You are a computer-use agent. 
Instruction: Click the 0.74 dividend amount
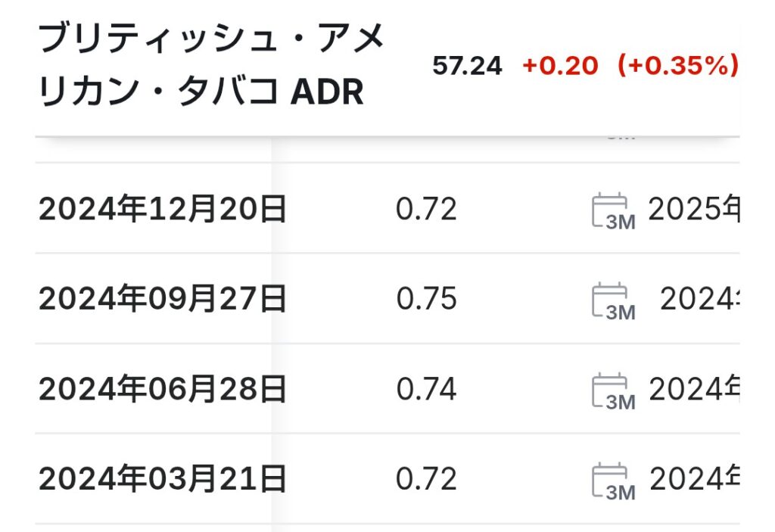[x=426, y=390]
